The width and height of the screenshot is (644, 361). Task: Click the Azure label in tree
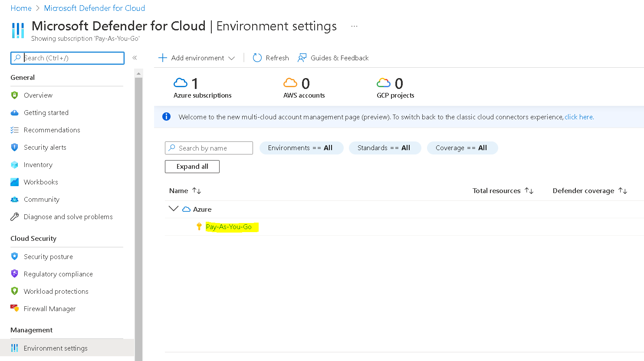(x=202, y=209)
